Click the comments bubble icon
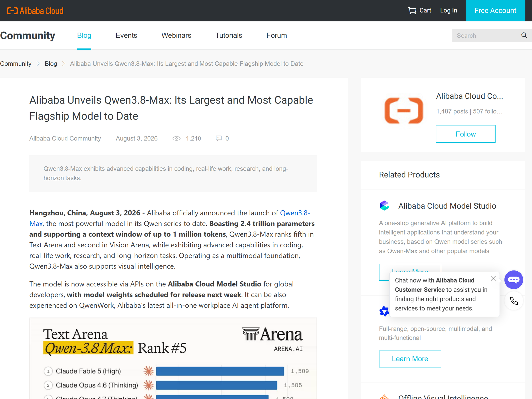532x399 pixels. coord(219,138)
